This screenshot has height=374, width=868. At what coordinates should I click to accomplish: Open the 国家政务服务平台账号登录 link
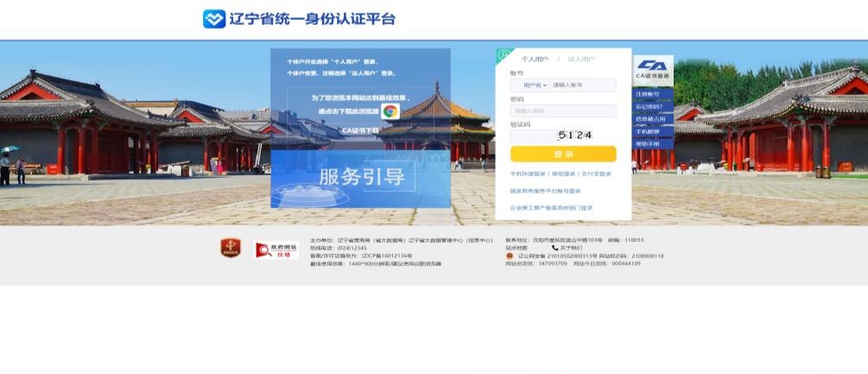click(545, 191)
